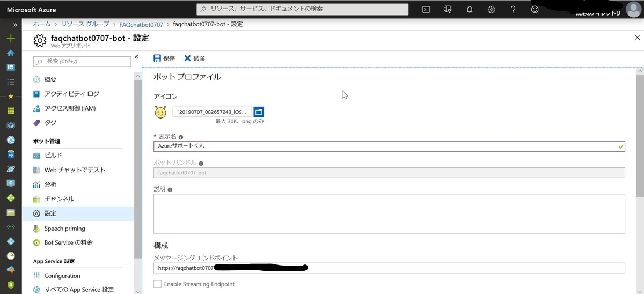Click the メッセージング エンドポイント URL field
The height and width of the screenshot is (294, 644).
pos(389,268)
